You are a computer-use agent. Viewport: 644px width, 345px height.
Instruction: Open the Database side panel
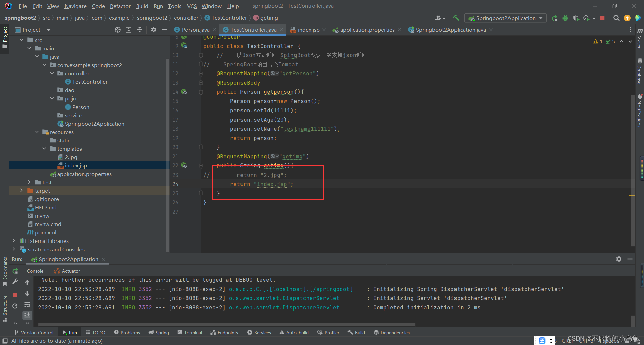coord(640,71)
